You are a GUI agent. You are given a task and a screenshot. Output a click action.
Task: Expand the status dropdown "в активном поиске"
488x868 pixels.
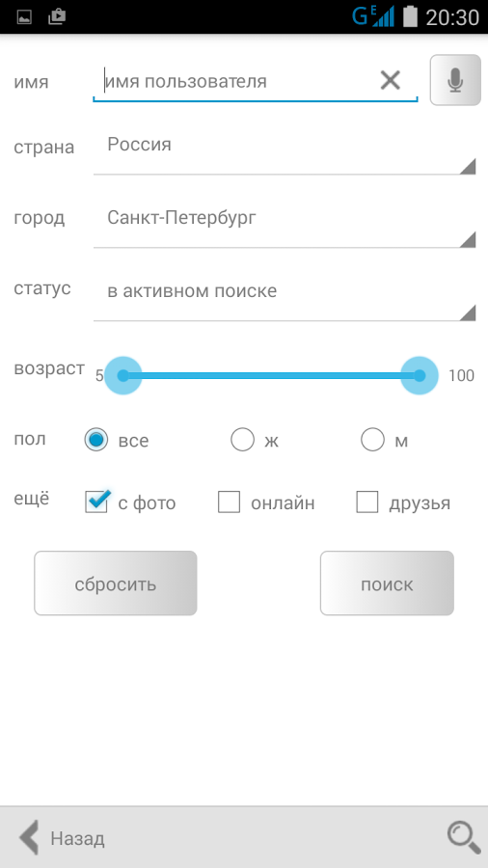(x=285, y=297)
